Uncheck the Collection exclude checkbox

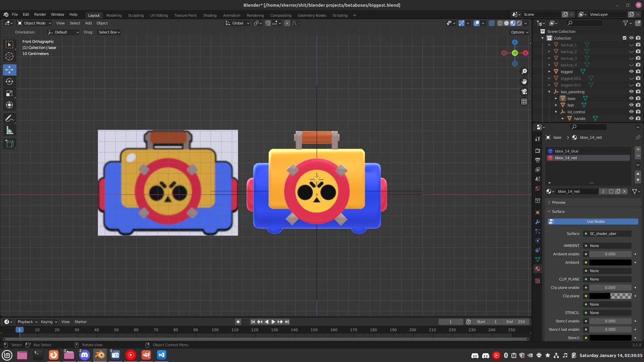click(x=624, y=38)
